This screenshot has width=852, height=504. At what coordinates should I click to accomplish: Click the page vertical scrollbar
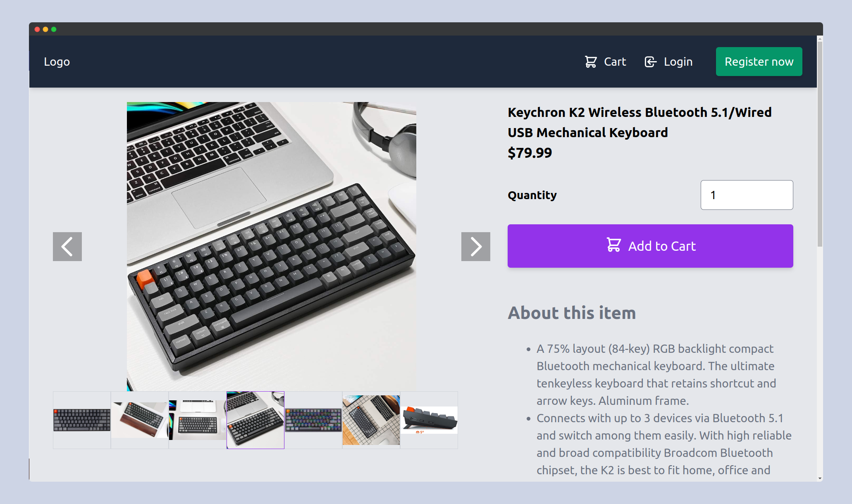point(820,143)
